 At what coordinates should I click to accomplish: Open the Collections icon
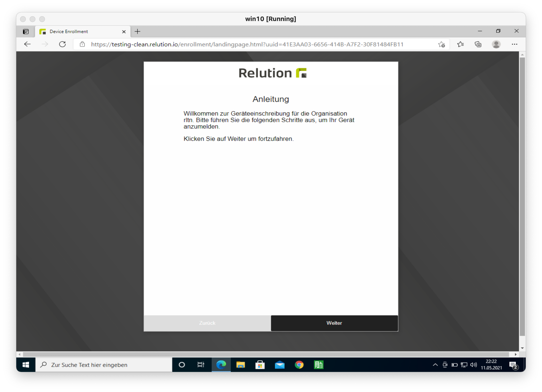pyautogui.click(x=478, y=44)
